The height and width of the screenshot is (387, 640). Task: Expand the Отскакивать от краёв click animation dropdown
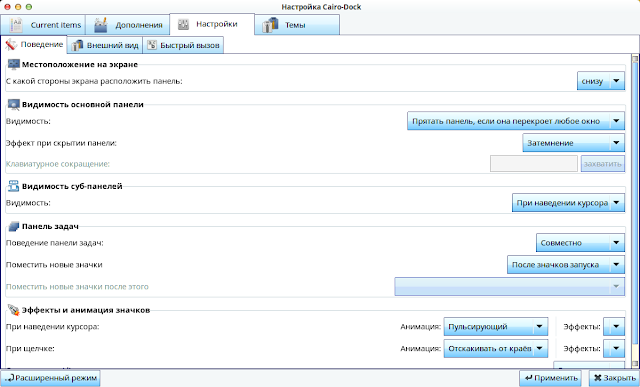(x=496, y=349)
